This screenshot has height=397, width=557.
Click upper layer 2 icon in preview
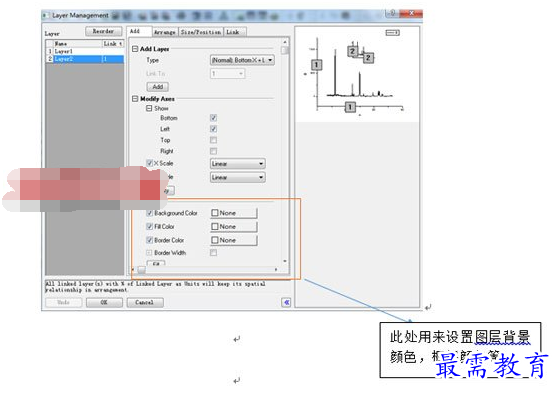pyautogui.click(x=352, y=51)
